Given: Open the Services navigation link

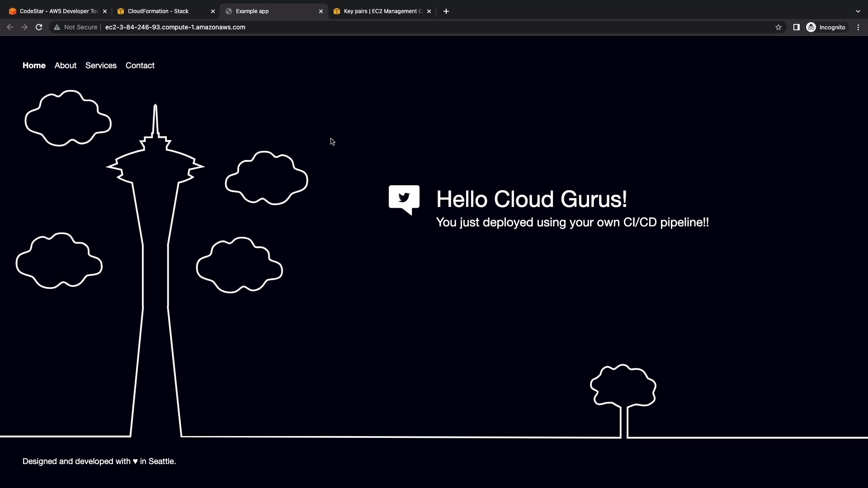Looking at the screenshot, I should 101,66.
